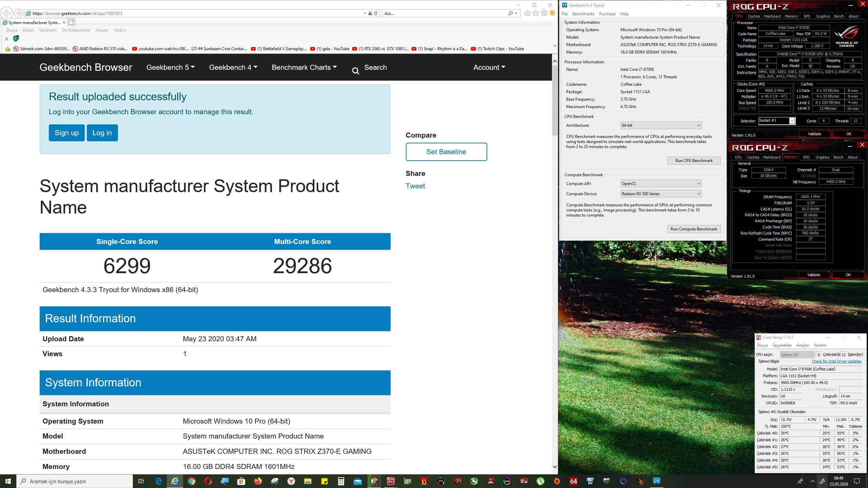Open Firefox from the taskbar
Image resolution: width=868 pixels, height=488 pixels.
pyautogui.click(x=258, y=481)
